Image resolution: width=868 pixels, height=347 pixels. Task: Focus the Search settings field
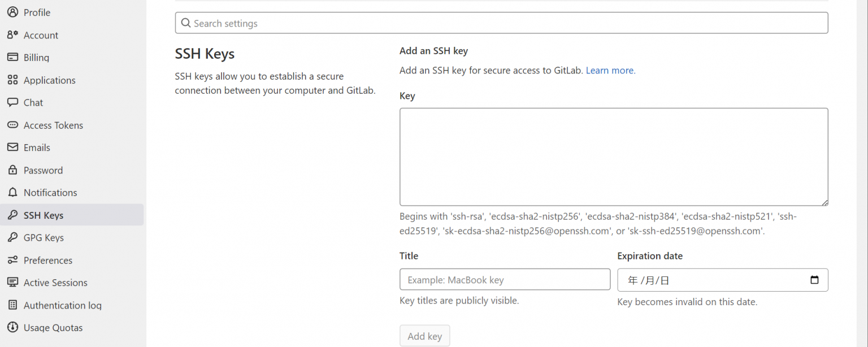[x=501, y=23]
